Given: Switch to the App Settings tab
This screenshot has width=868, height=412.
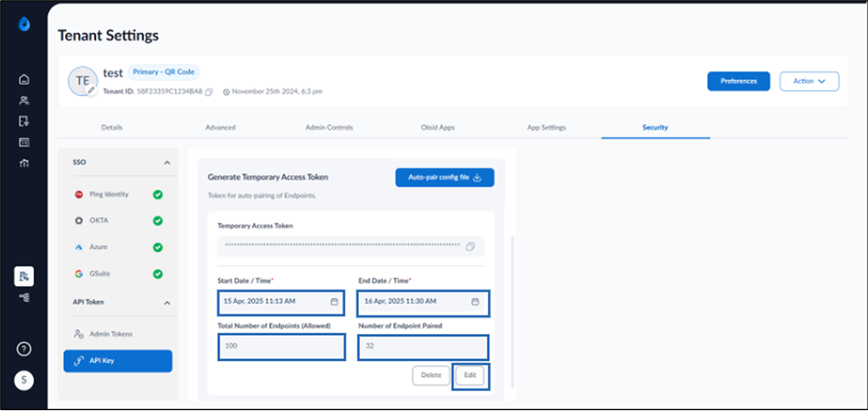Looking at the screenshot, I should (x=546, y=128).
